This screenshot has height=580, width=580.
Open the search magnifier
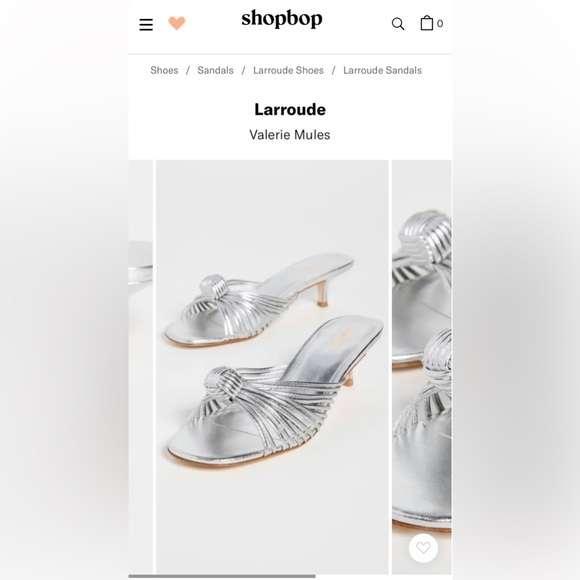point(398,24)
